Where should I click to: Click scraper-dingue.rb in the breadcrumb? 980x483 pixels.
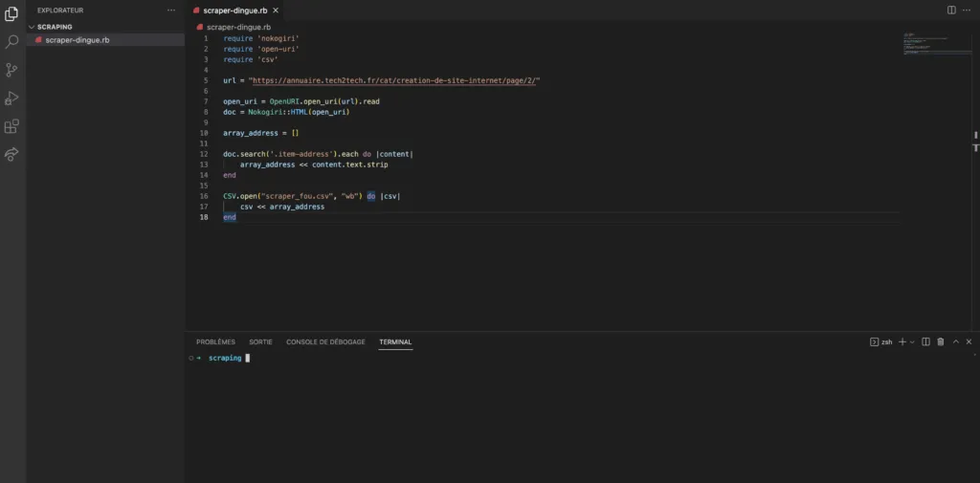[x=238, y=27]
